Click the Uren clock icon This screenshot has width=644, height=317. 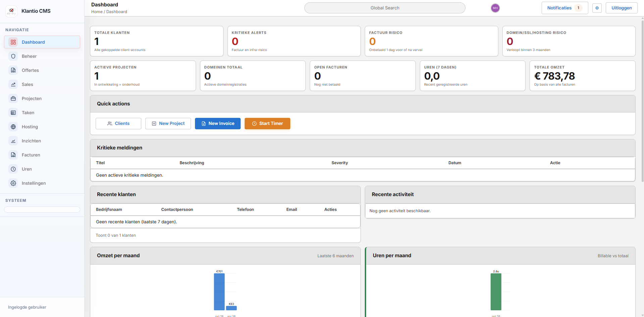13,169
